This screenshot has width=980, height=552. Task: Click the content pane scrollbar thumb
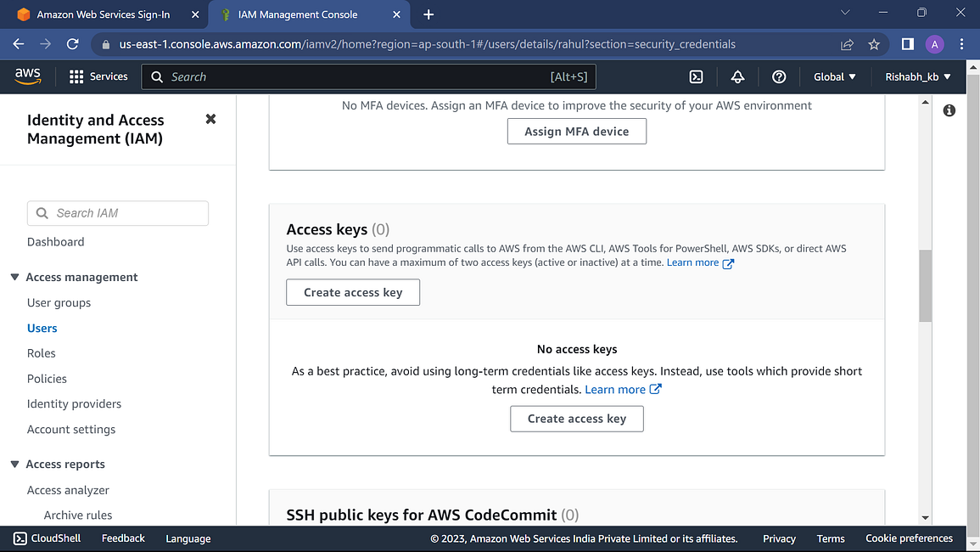click(925, 285)
